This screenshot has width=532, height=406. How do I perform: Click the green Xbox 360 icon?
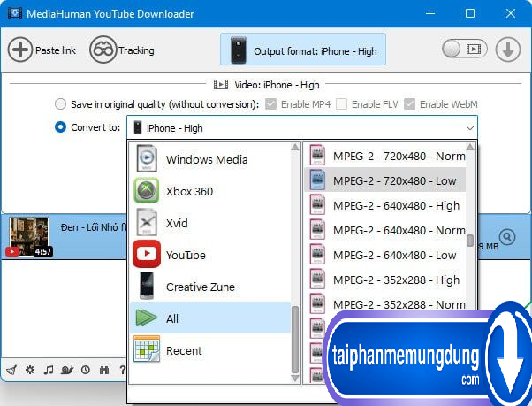click(146, 190)
